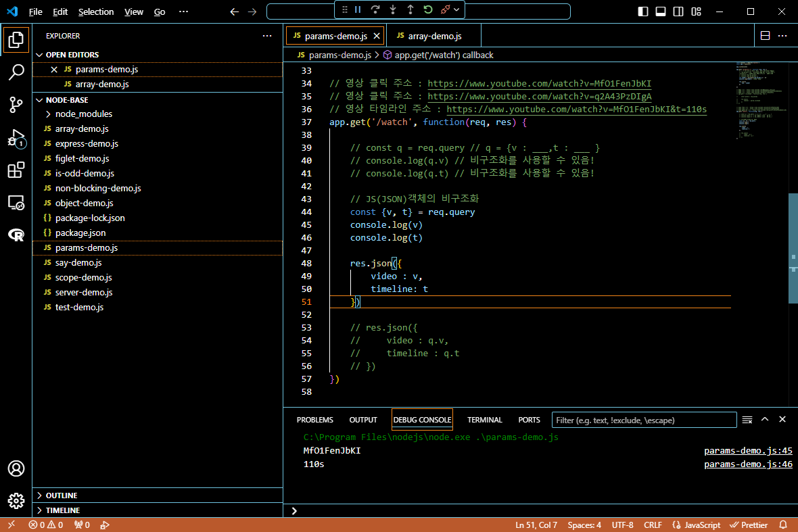This screenshot has height=532, width=798.
Task: Open the Run and Debug view
Action: [16, 137]
